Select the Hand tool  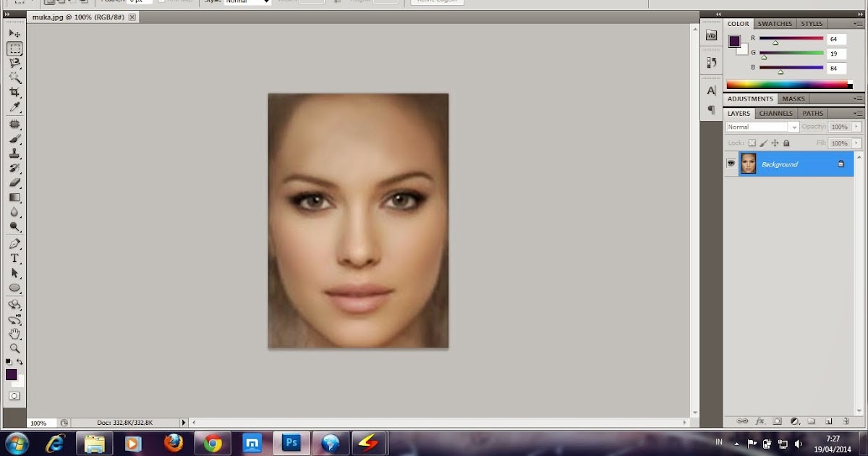14,334
